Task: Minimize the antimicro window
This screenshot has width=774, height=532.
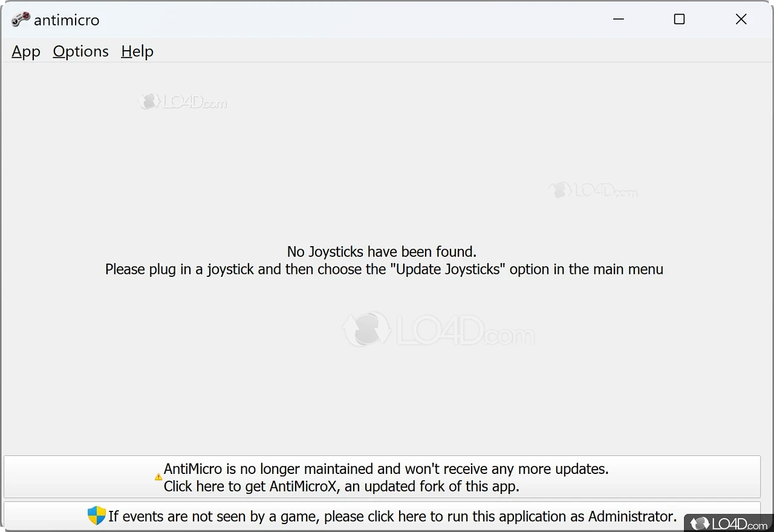Action: point(618,19)
